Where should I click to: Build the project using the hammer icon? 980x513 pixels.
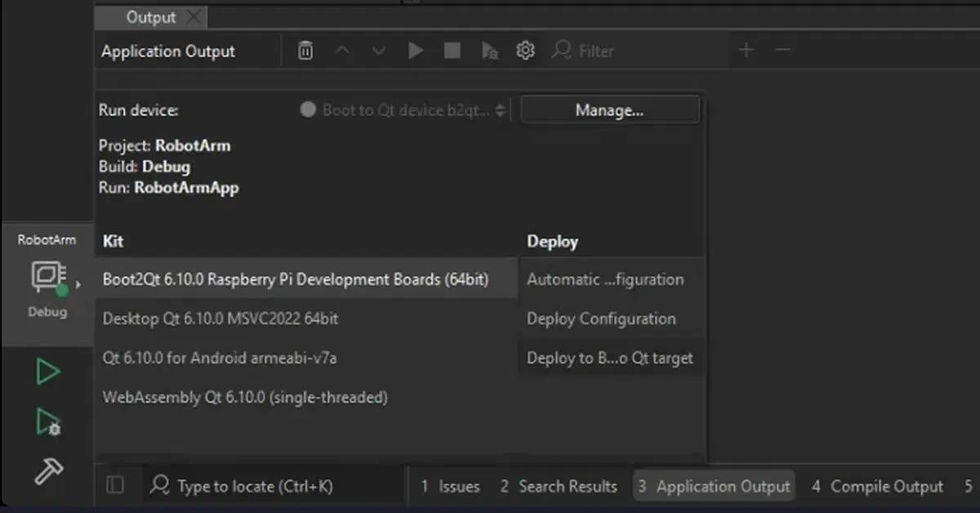click(x=49, y=471)
